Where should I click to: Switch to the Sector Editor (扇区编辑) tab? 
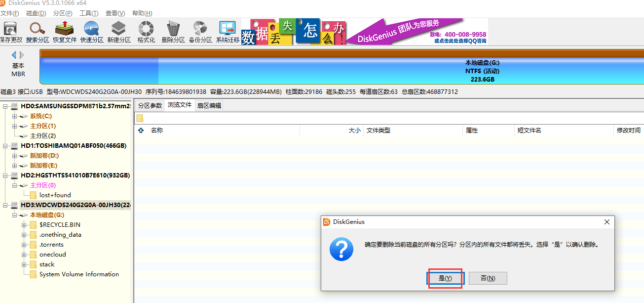tap(209, 105)
